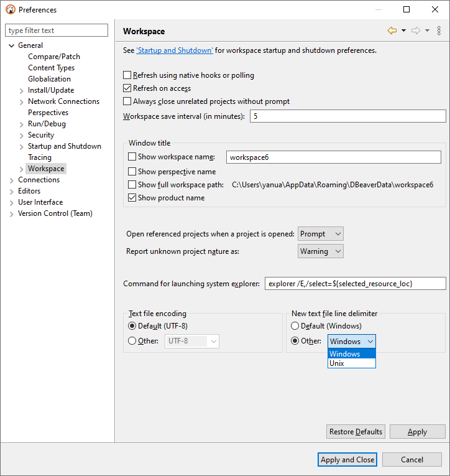Select Default (UTF-8) encoding radio button

(x=132, y=326)
